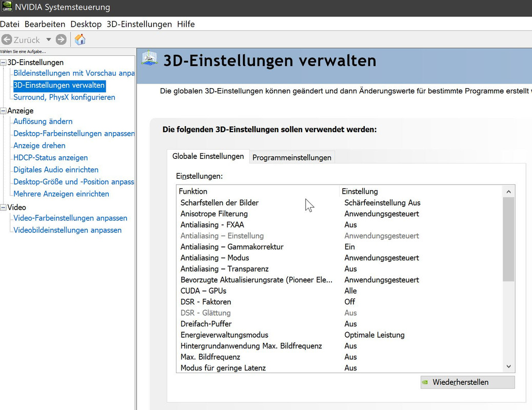Image resolution: width=532 pixels, height=410 pixels.
Task: Select the Anisotrope Filterung row
Action: point(339,214)
